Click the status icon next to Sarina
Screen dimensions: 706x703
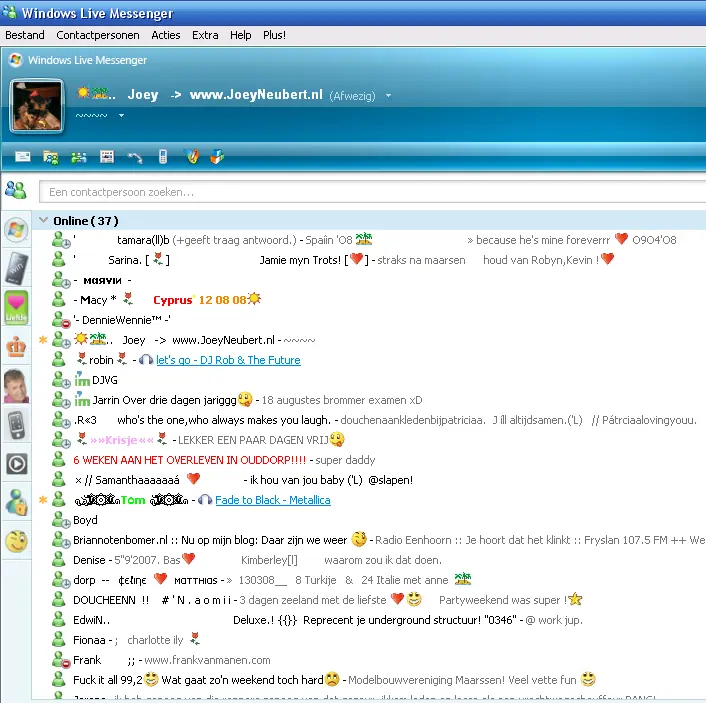(59, 259)
